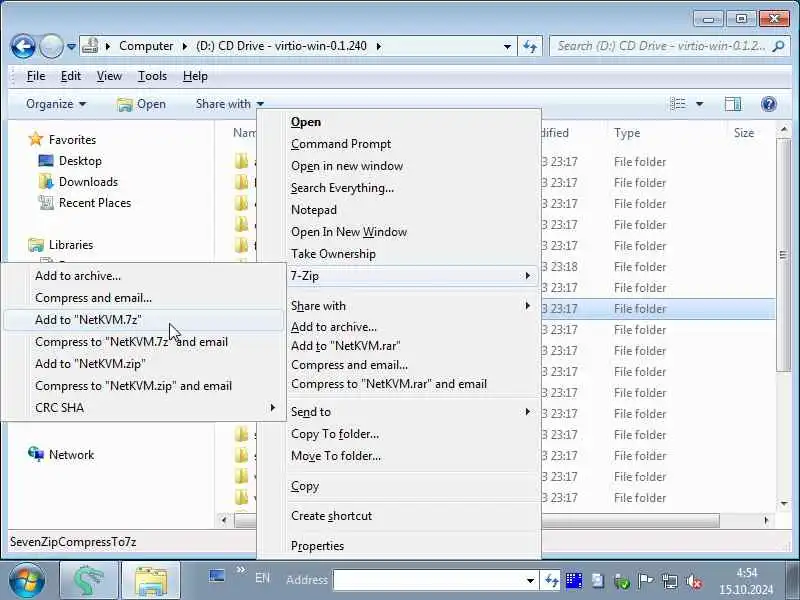800x600 pixels.
Task: Expand the Organize toolbar dropdown
Action: (x=56, y=104)
